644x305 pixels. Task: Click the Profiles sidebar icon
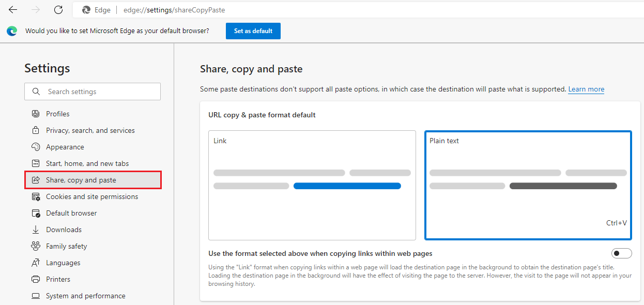coord(36,114)
